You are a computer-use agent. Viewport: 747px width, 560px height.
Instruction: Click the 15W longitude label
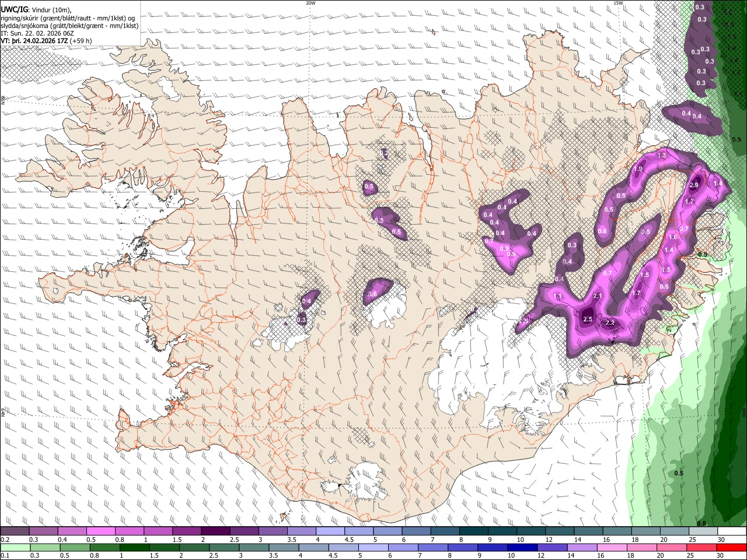[x=618, y=2]
